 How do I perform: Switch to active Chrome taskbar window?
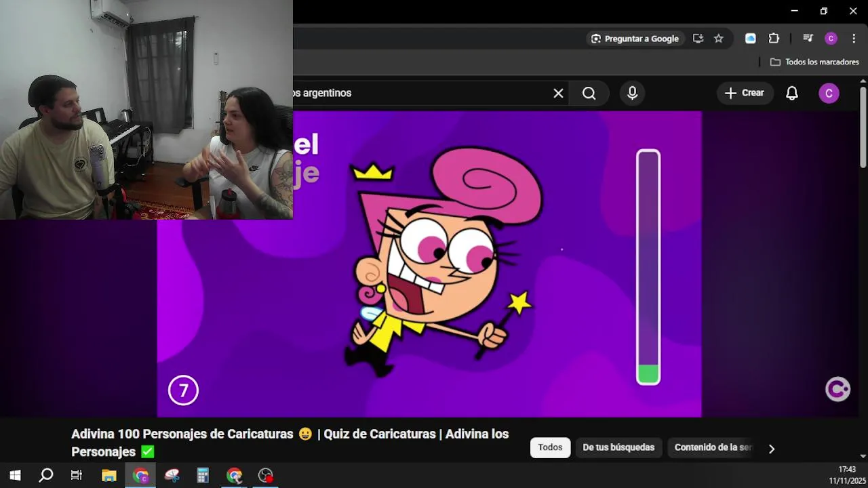point(140,475)
